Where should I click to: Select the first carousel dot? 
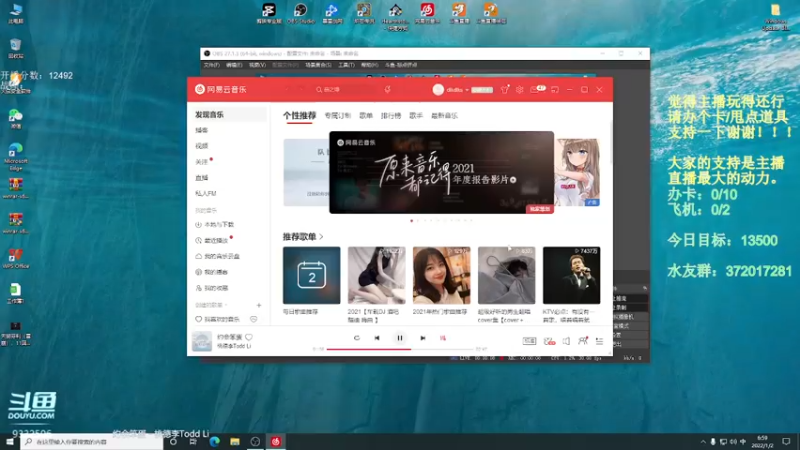[x=412, y=221]
